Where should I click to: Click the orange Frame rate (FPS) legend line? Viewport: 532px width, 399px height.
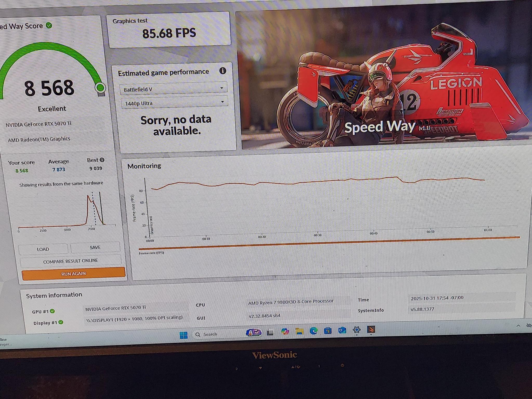329,243
